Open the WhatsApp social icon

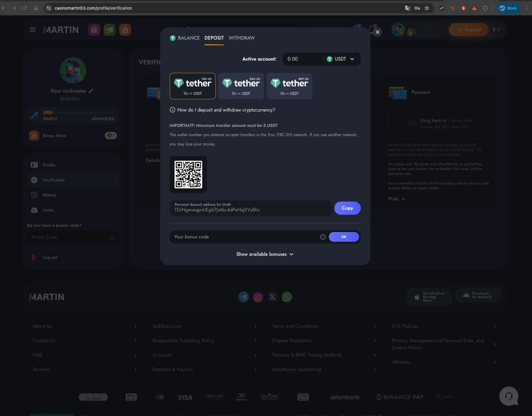click(x=287, y=297)
